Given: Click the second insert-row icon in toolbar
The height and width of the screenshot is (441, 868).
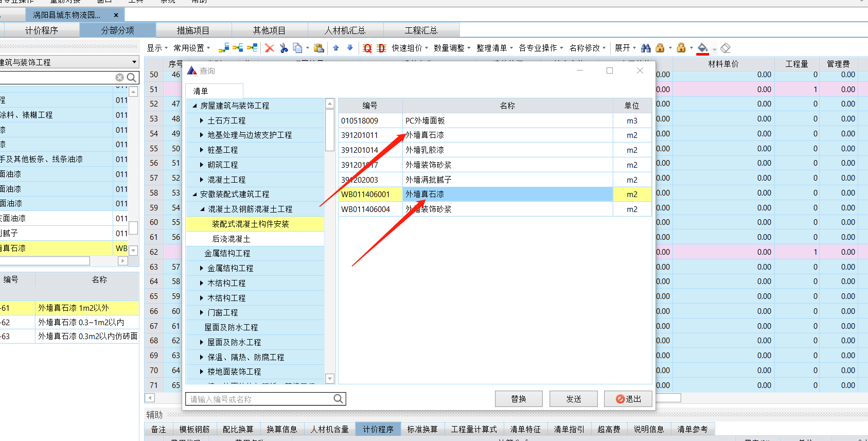Looking at the screenshot, I should (238, 48).
